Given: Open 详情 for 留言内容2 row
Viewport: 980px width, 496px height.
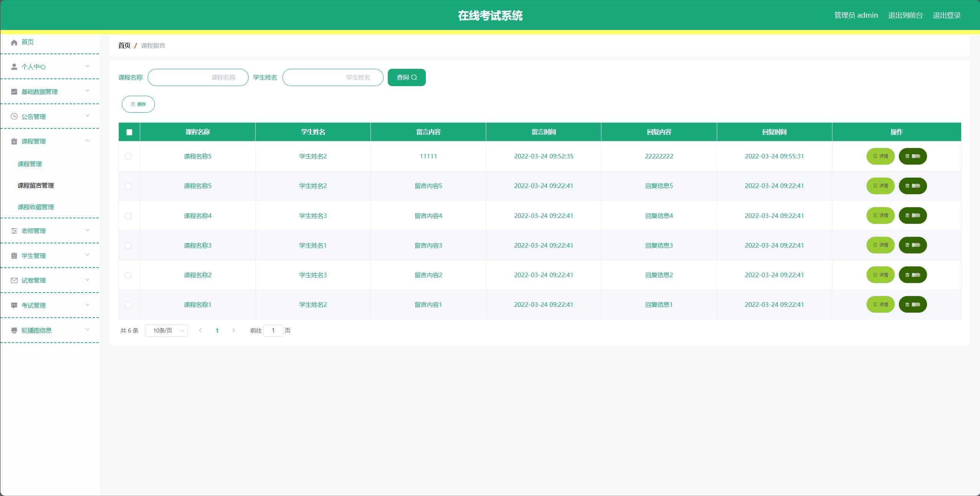Looking at the screenshot, I should [880, 275].
